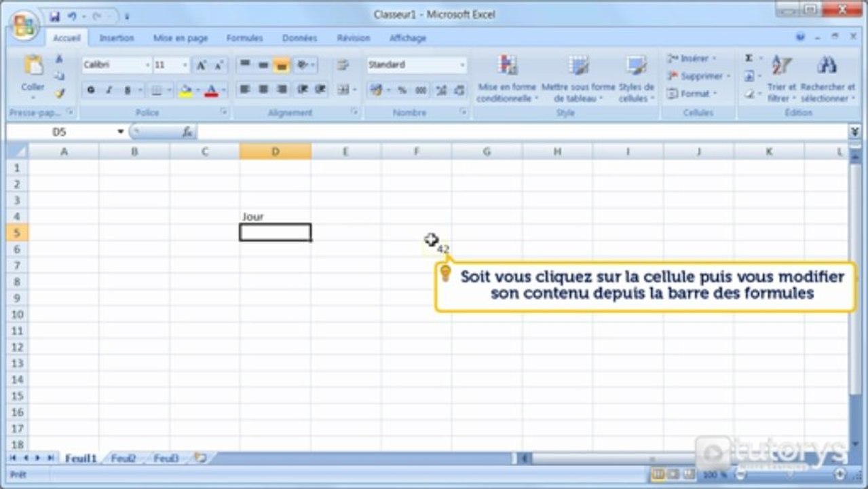Screen dimensions: 868x489
Task: Toggle the highlighted bottom align button
Action: coord(282,65)
